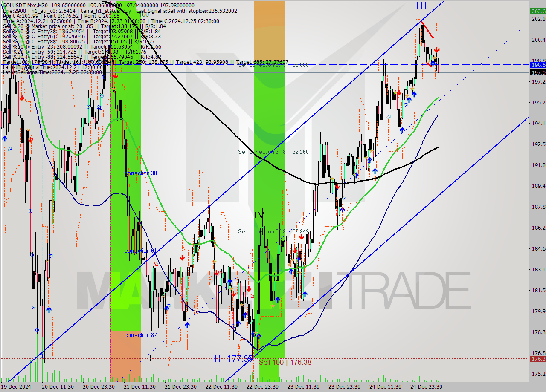546x392 pixels.
Task: Click the 195.7 price axis label
Action: point(538,102)
